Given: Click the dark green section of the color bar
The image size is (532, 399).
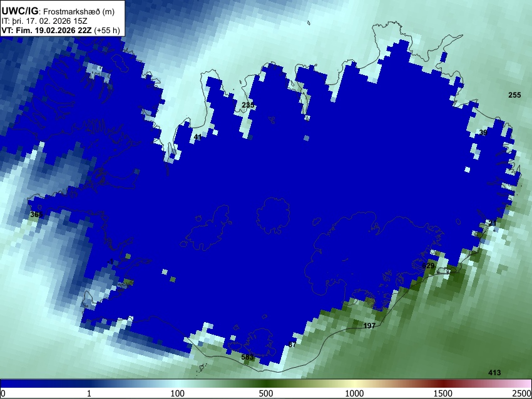Looking at the screenshot, I should (266, 383).
